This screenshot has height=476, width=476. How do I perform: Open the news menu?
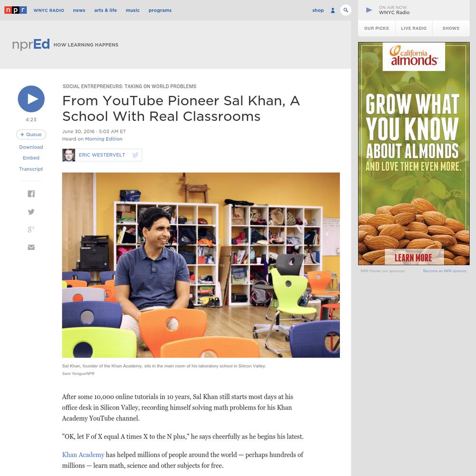pos(79,10)
